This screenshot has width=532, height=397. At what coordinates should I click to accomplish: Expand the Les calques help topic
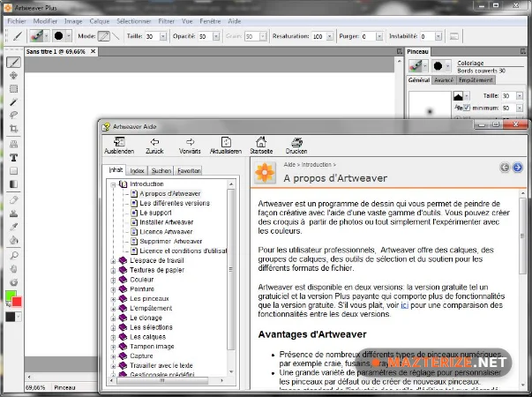pos(113,338)
